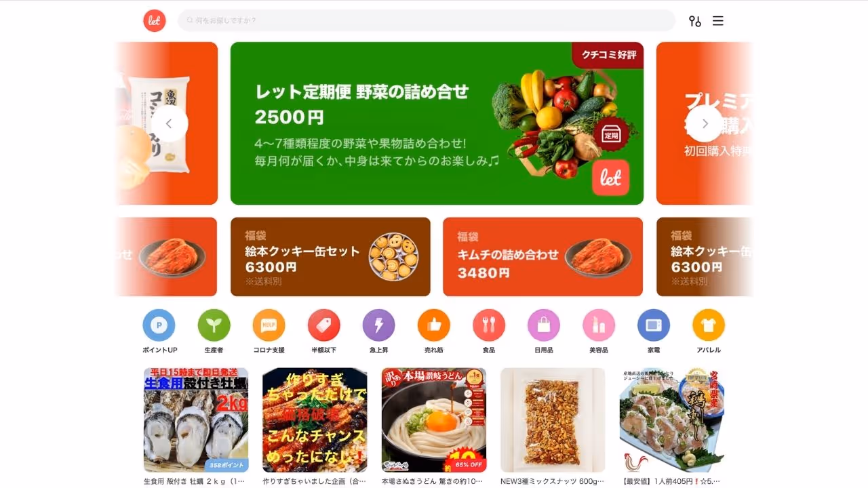Advance carousel with right chevron arrow
This screenshot has width=868, height=488.
(x=705, y=123)
